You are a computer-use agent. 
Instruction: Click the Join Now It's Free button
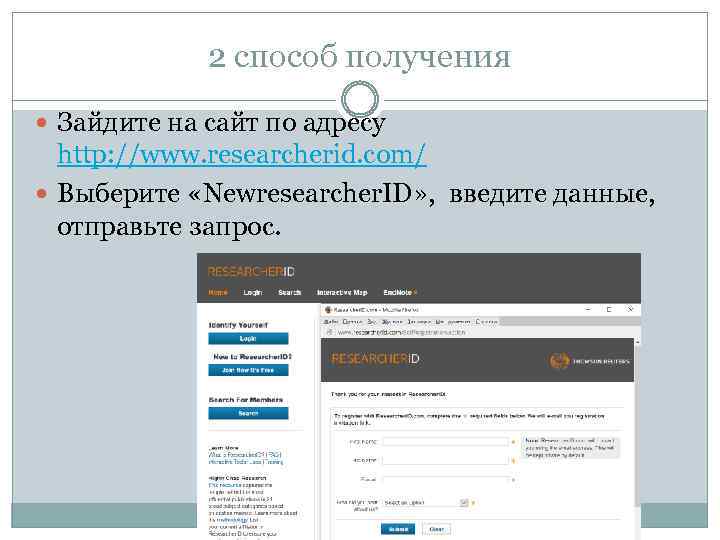pyautogui.click(x=248, y=370)
